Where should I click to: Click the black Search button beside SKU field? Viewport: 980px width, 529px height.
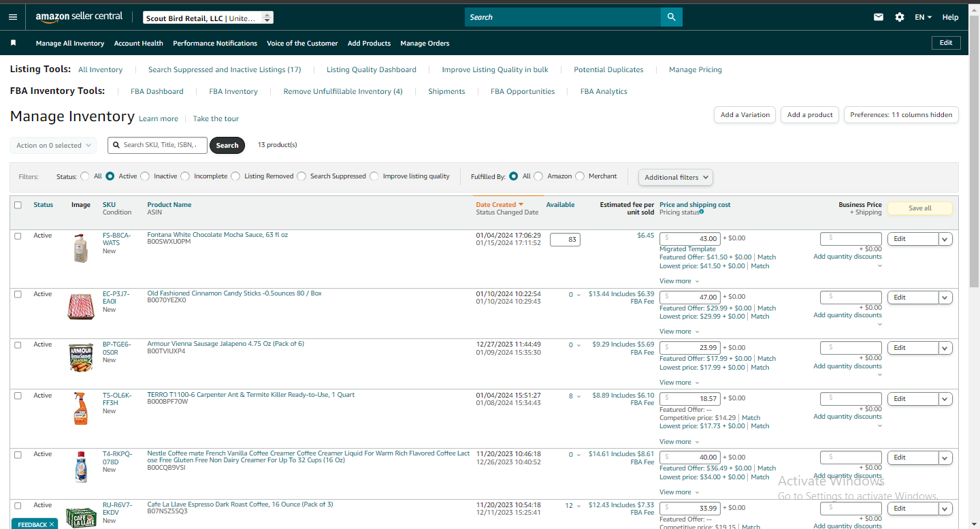tap(227, 145)
